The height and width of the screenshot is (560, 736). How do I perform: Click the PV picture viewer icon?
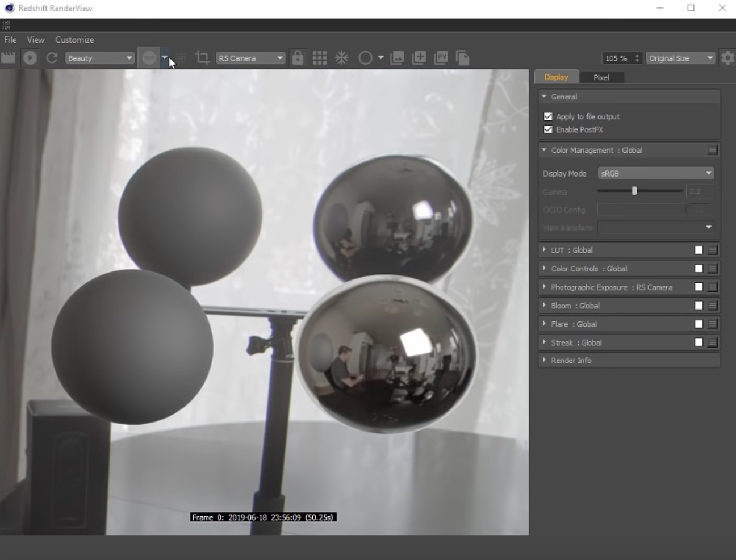[441, 58]
